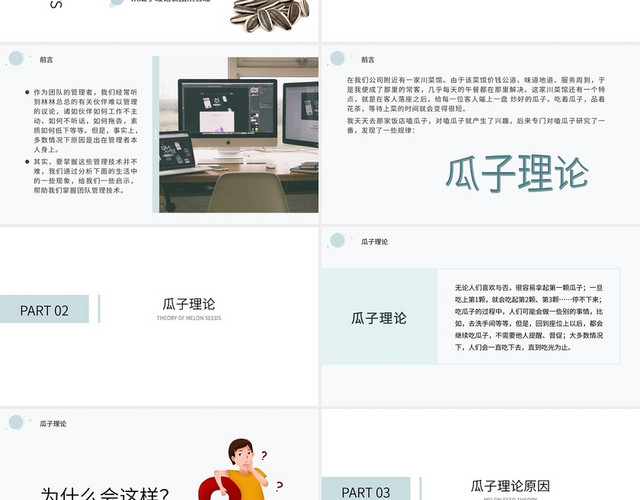This screenshot has width=640, height=500.
Task: Click bullet beginning 其实,要掌握这些管理技术
Action: pos(85,176)
